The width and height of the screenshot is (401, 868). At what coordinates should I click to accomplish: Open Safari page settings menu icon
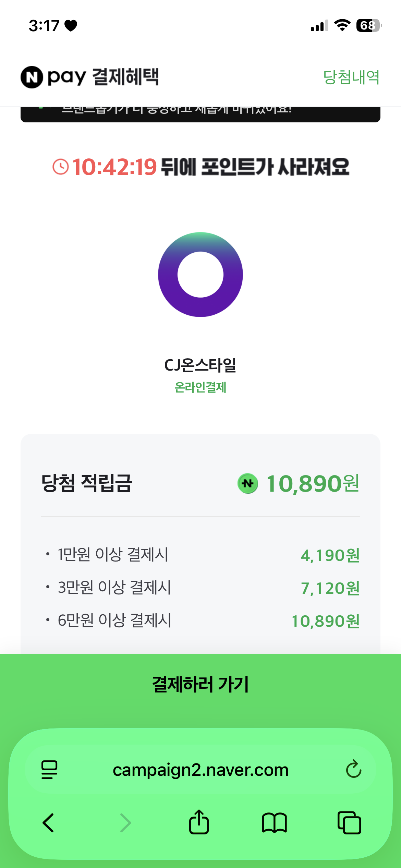[x=49, y=770]
